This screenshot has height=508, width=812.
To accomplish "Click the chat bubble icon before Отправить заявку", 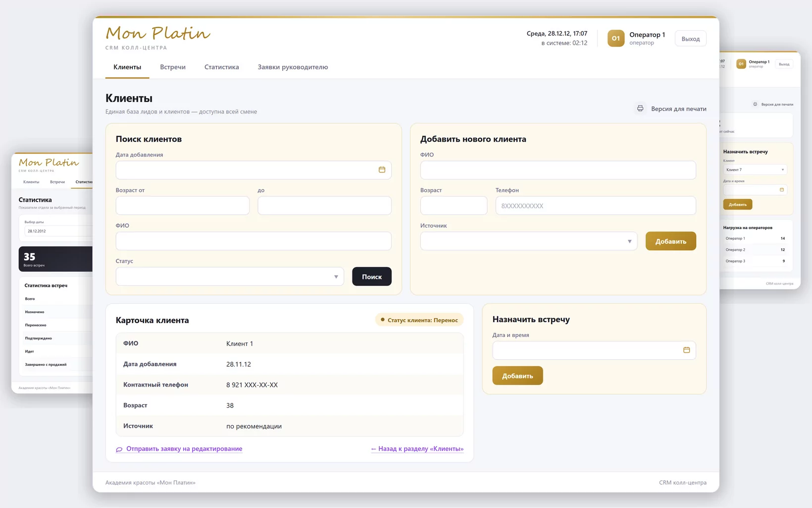I will coord(119,450).
